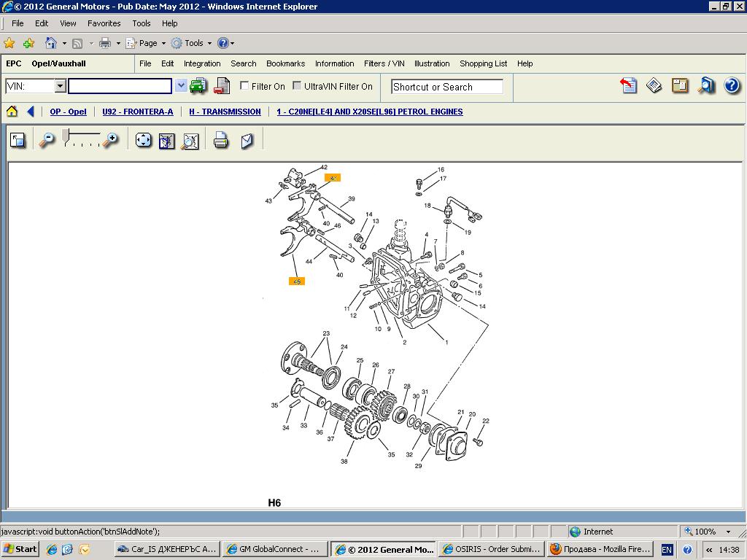Click the green car vehicle icon
Image resolution: width=747 pixels, height=560 pixels.
tap(198, 86)
